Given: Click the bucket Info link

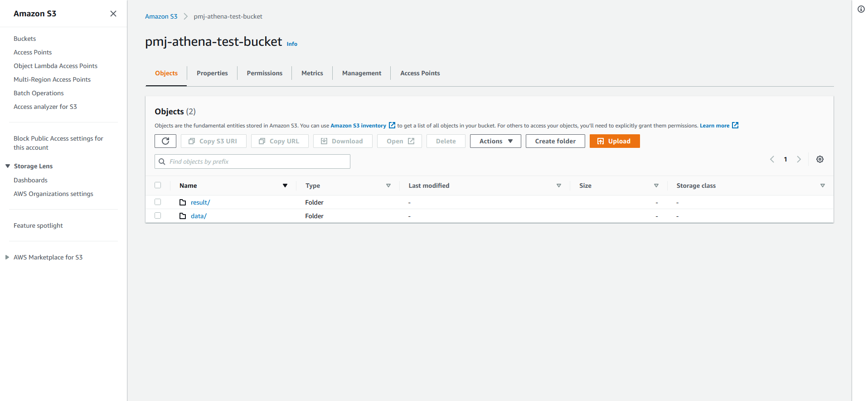Looking at the screenshot, I should click(292, 44).
